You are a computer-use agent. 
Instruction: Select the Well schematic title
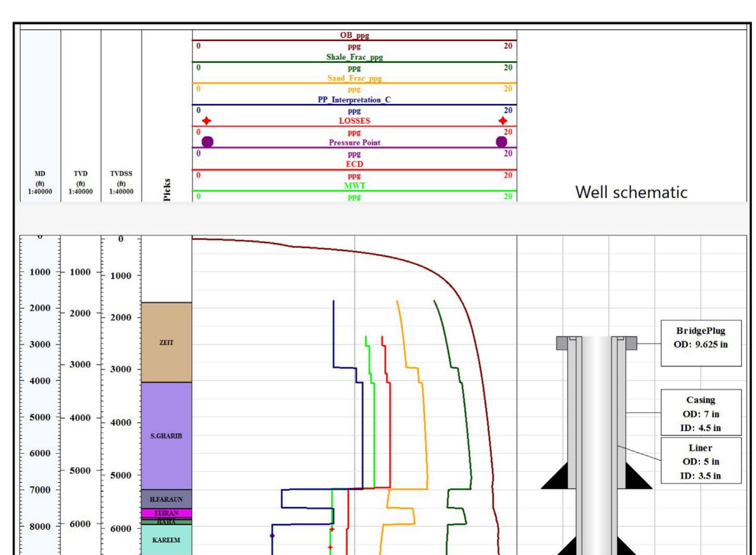tap(631, 192)
